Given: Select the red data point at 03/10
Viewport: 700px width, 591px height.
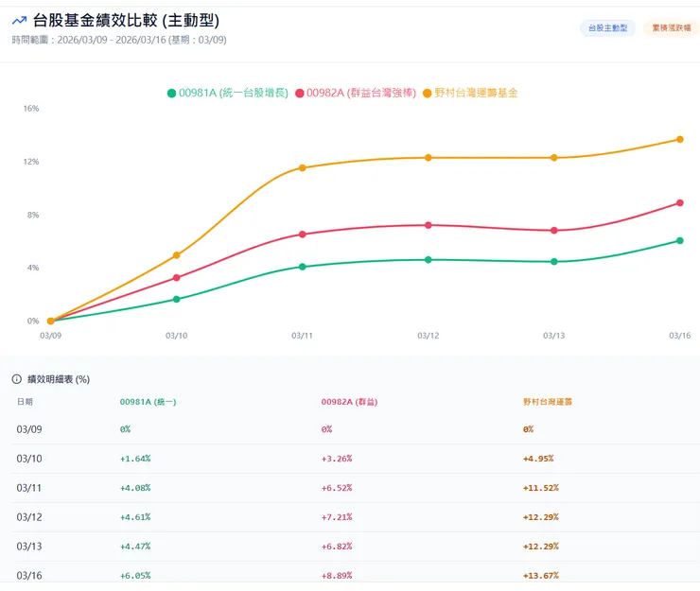Looking at the screenshot, I should tap(176, 278).
